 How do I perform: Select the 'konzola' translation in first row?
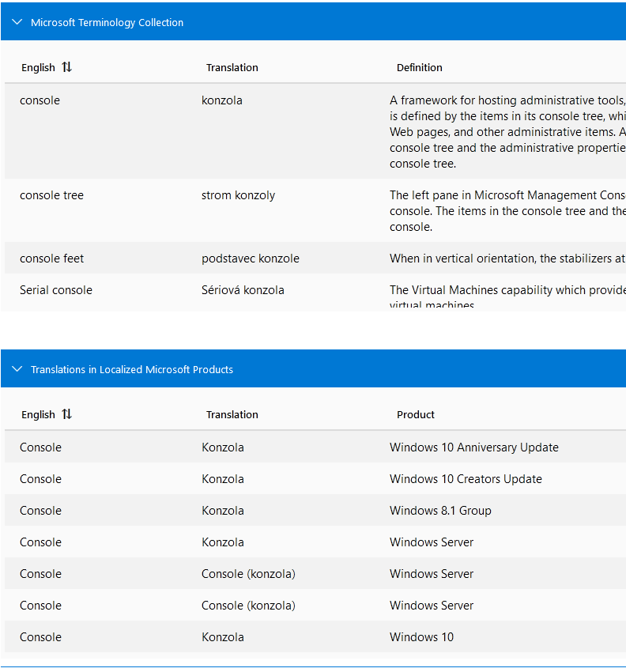pos(222,100)
